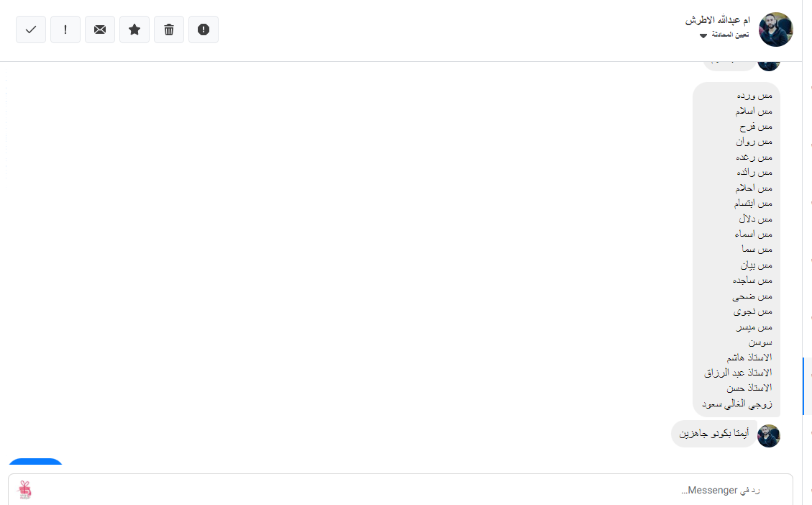Click sender avatar beside أيمتا بكونو جاهزين

(x=769, y=435)
